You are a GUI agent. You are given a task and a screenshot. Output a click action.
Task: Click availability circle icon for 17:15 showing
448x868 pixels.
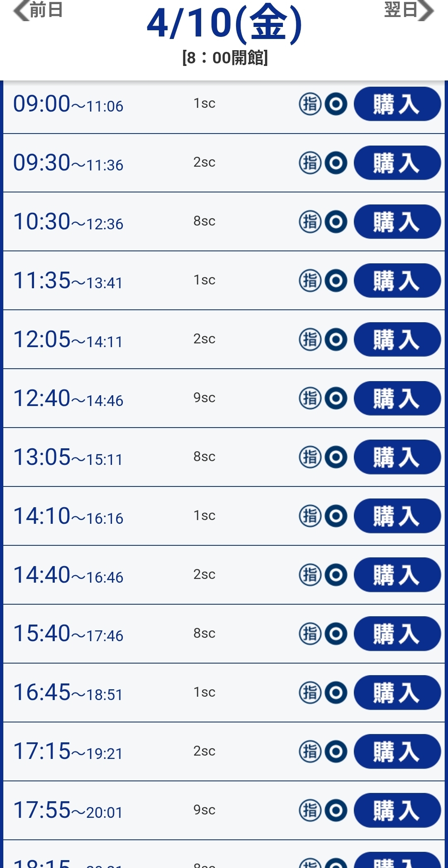[x=336, y=752]
